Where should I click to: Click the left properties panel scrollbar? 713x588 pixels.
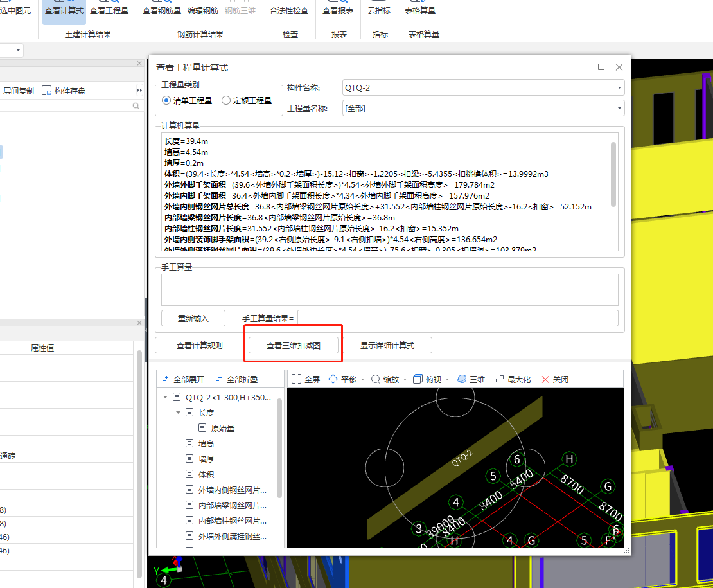click(139, 464)
